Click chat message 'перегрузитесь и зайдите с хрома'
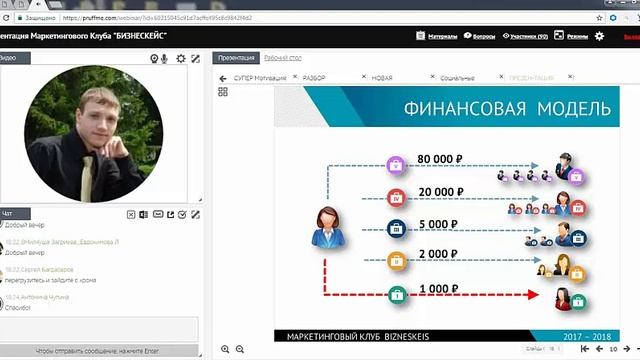 pos(51,280)
